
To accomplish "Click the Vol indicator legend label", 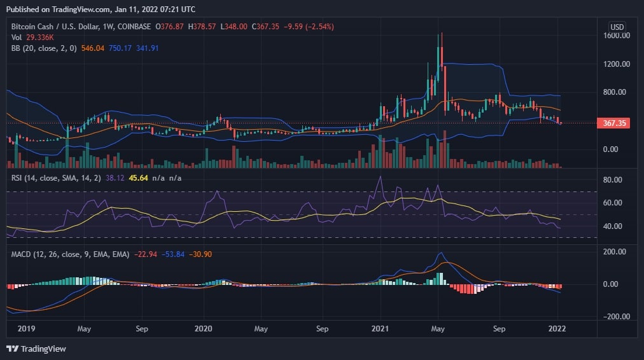I will click(17, 36).
